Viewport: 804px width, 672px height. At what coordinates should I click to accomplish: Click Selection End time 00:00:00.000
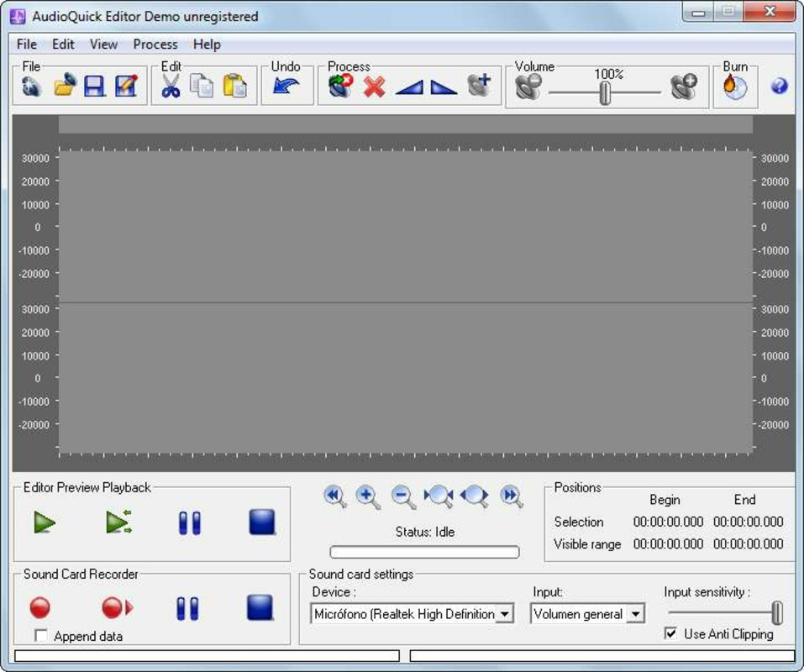(748, 522)
